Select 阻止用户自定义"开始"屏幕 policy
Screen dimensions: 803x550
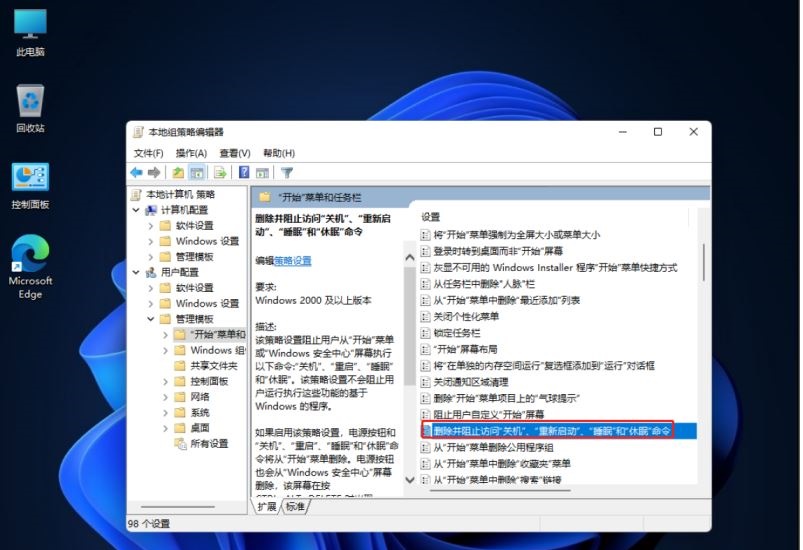(489, 414)
